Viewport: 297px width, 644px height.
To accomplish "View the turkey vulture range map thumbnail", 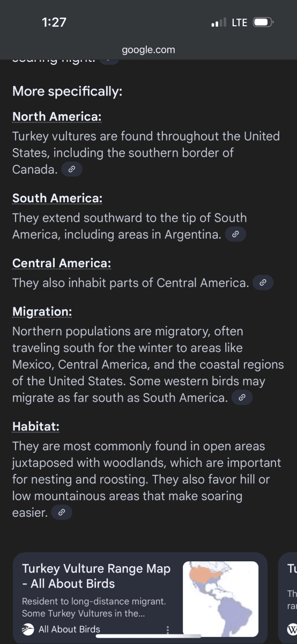I will 220,599.
